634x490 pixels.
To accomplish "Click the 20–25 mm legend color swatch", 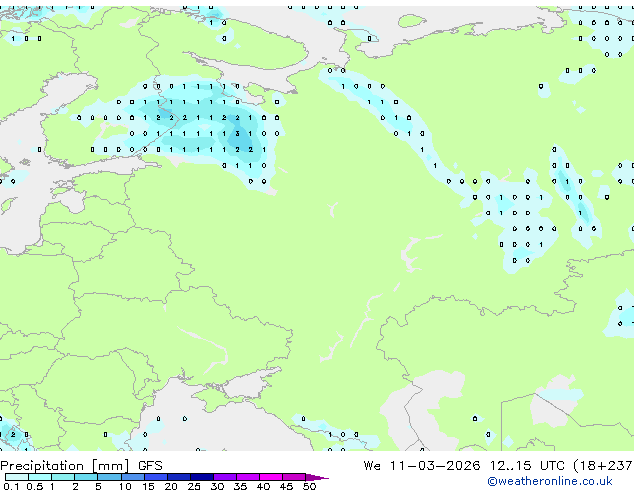I will pos(178,477).
